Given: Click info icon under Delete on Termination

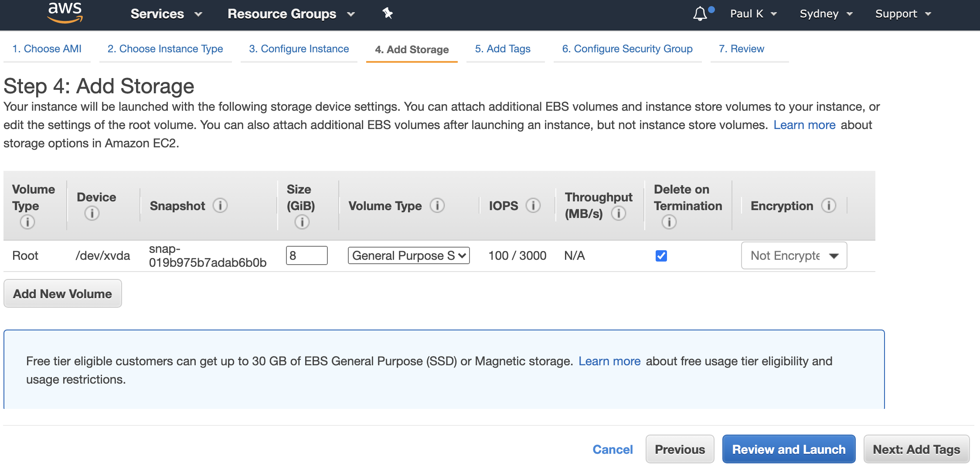Looking at the screenshot, I should click(669, 222).
